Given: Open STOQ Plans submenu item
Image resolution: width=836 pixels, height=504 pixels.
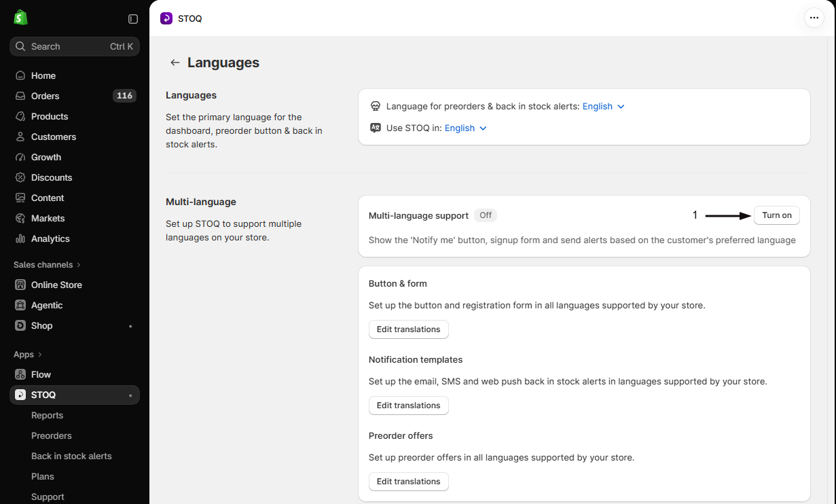Looking at the screenshot, I should [x=75, y=476].
